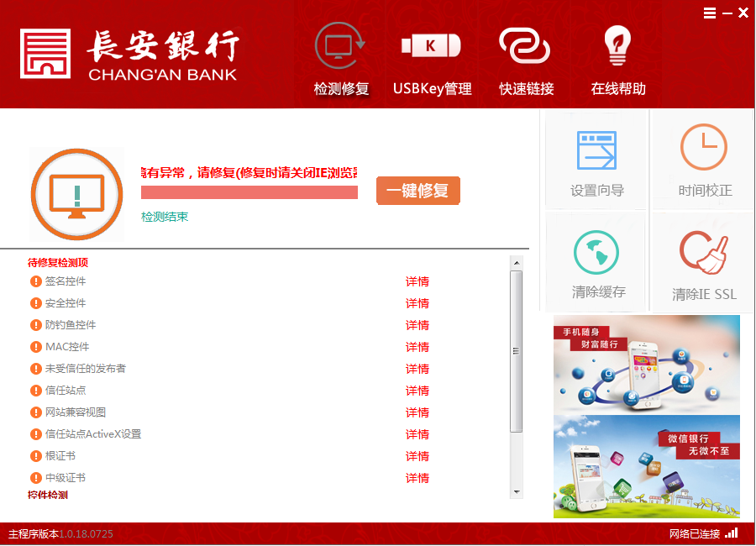
Task: Click warning icon beside 中级证书
Action: (35, 477)
